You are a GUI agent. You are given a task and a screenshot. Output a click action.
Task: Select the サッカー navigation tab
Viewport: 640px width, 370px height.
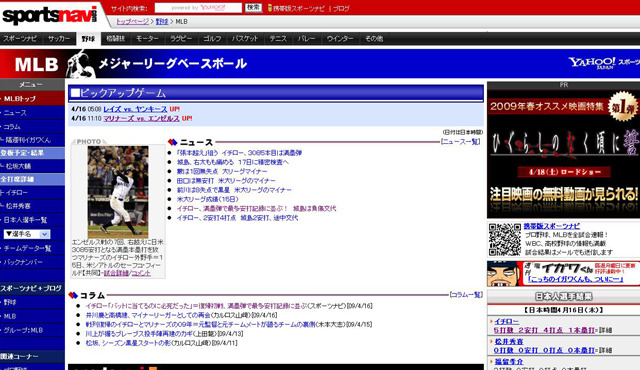tap(59, 39)
